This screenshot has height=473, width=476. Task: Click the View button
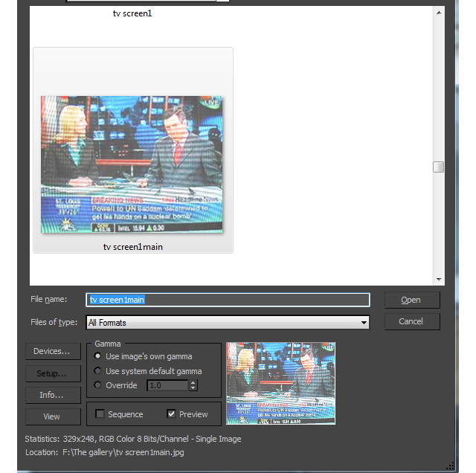53,416
